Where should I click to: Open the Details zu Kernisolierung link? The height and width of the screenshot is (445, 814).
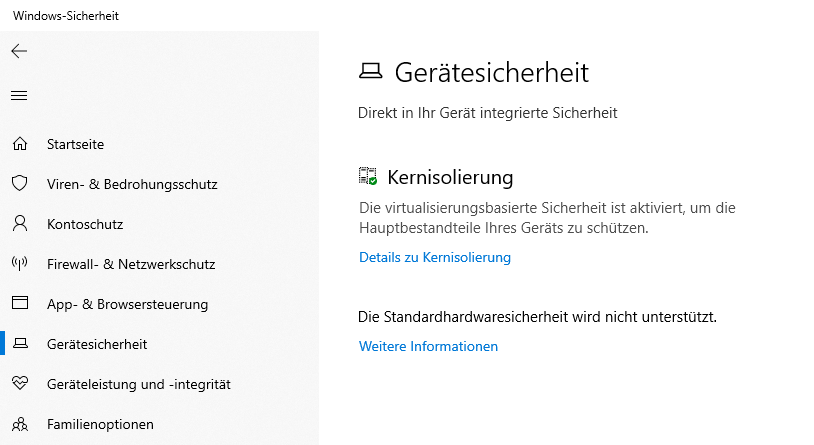pos(435,257)
